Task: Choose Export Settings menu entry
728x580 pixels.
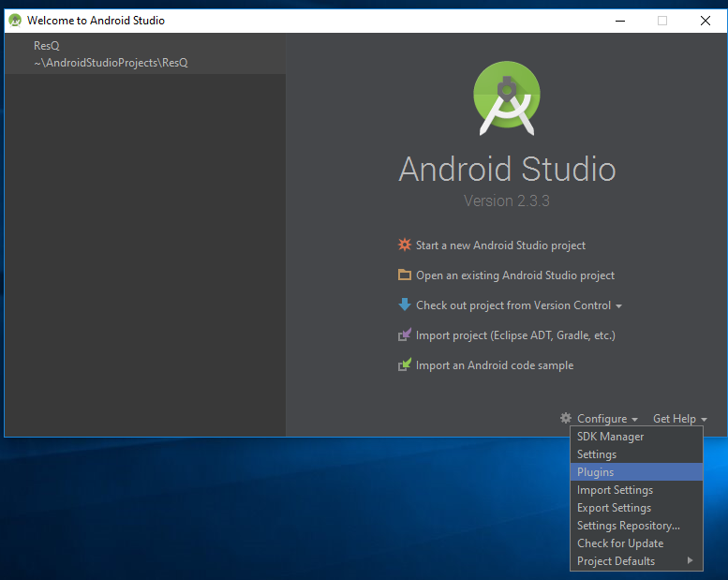Action: (636, 508)
